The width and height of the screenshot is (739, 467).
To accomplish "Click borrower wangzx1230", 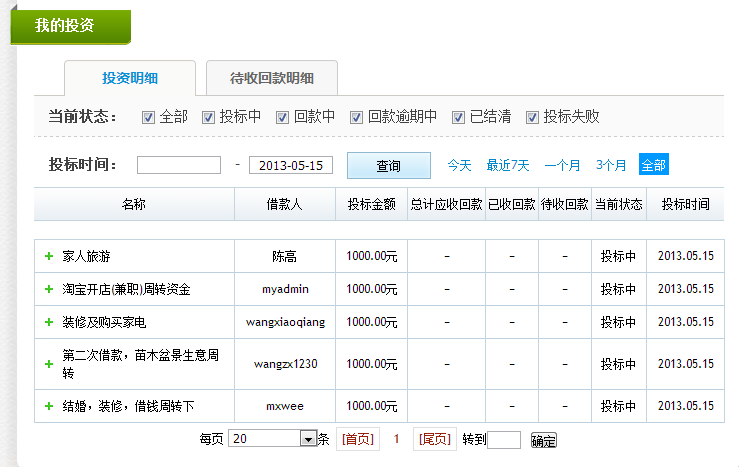I will [285, 364].
